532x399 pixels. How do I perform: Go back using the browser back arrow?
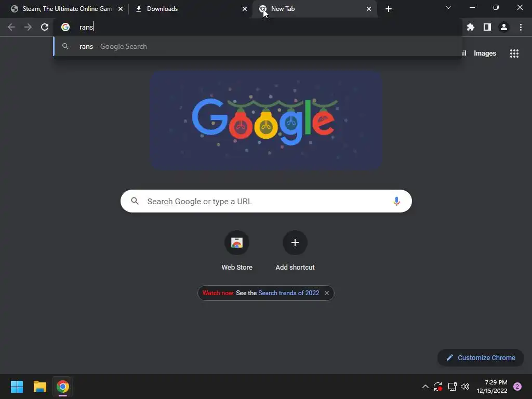pos(11,27)
